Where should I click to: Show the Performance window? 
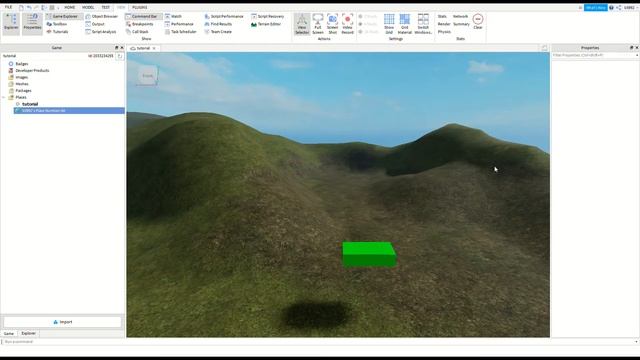click(179, 24)
